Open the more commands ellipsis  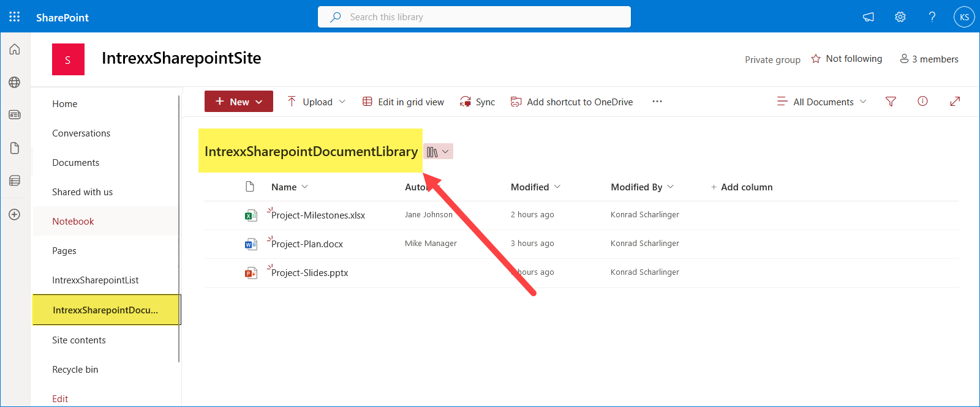657,102
